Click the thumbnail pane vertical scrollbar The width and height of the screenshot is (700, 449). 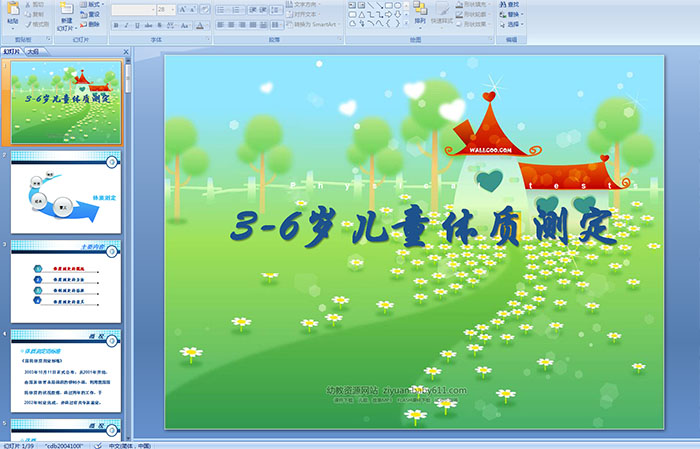(129, 250)
